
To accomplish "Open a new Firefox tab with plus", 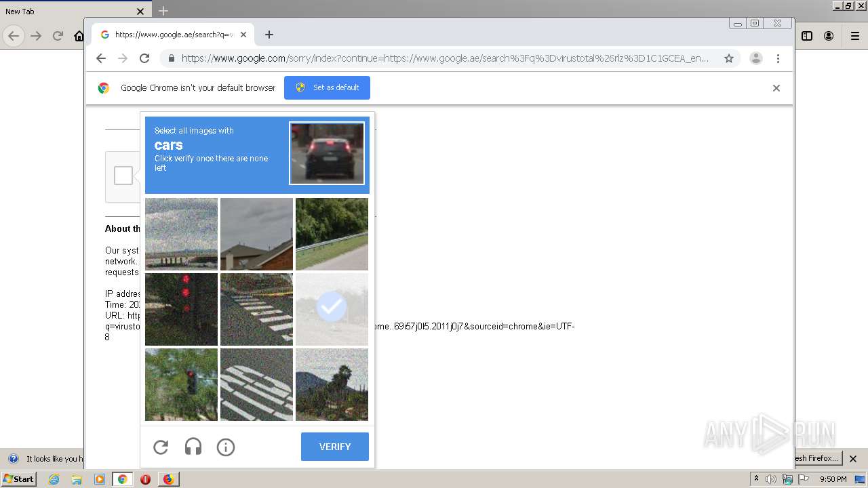I will (x=163, y=11).
